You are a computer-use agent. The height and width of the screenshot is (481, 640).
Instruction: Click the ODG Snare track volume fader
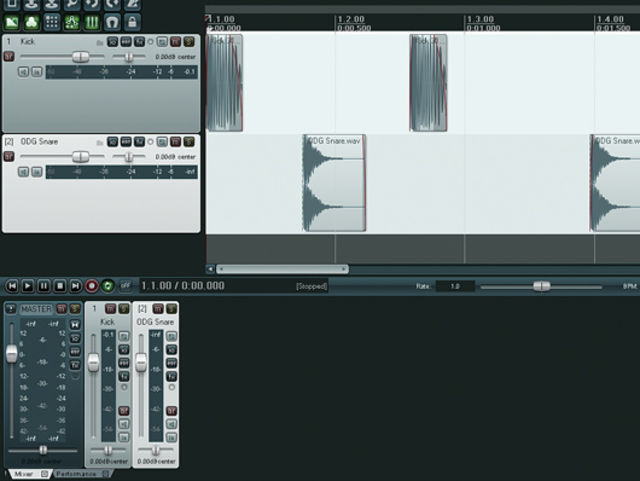80,157
